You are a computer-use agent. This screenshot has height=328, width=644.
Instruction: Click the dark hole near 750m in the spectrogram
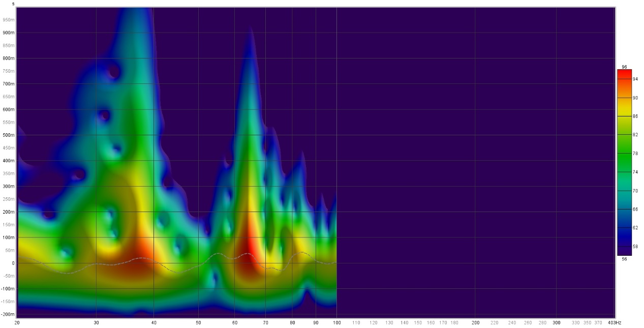[114, 71]
